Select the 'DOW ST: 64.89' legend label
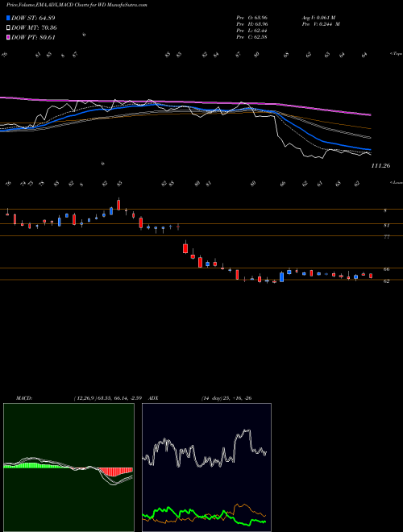Screen dimensions: 403x532 33,18
